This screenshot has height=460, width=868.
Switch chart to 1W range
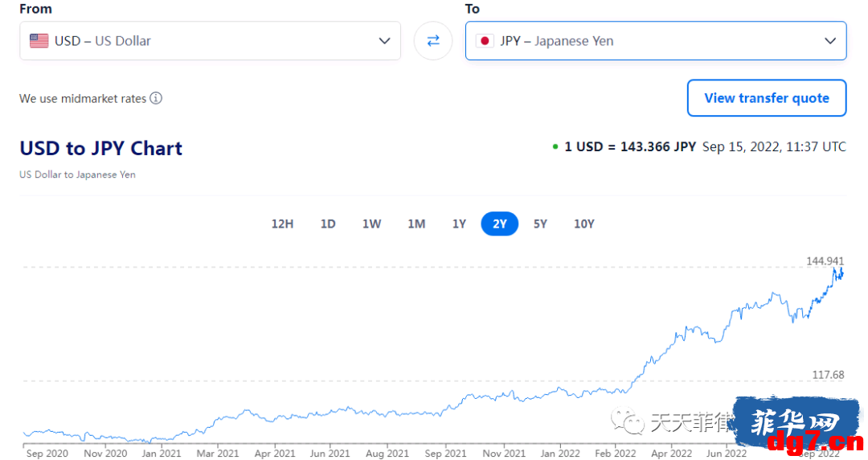371,224
